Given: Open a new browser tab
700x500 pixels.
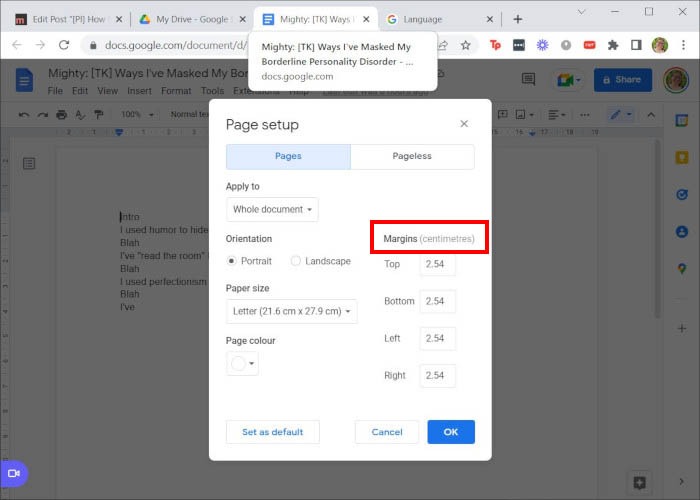Looking at the screenshot, I should point(517,19).
